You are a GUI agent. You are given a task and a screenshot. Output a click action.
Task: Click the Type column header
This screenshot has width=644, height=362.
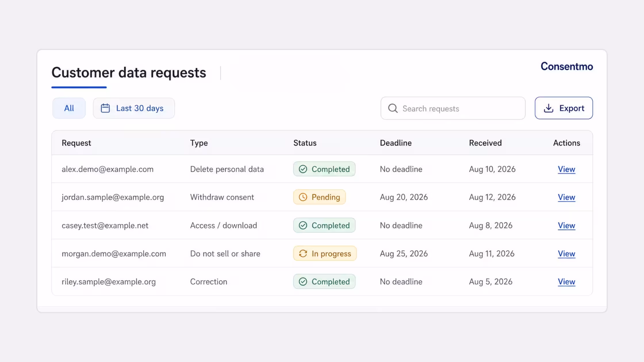[199, 143]
